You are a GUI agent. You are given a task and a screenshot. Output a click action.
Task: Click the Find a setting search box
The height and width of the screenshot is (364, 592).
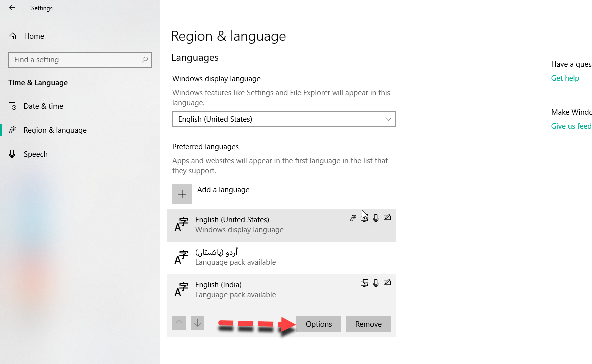[x=75, y=60]
